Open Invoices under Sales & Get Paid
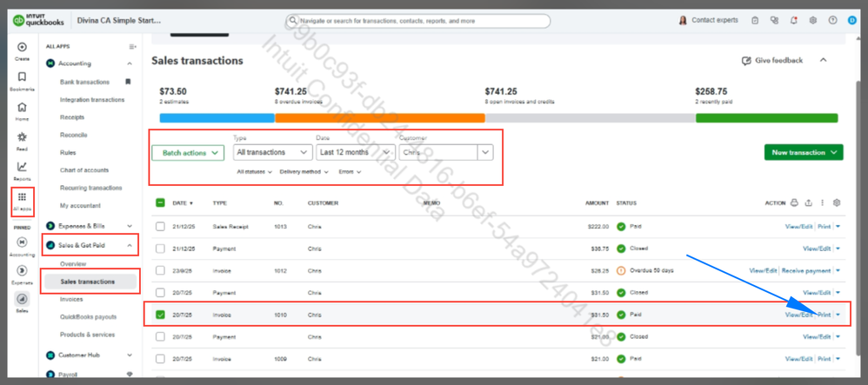868x385 pixels. [x=71, y=299]
